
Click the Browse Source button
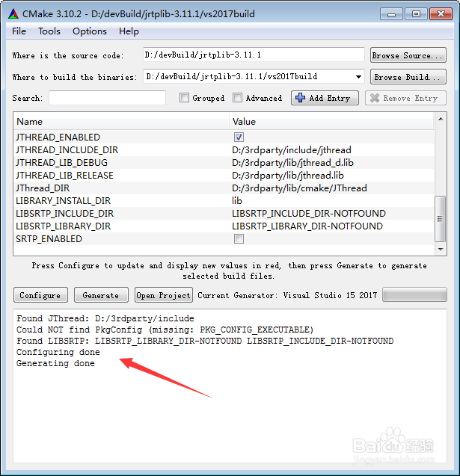point(408,55)
